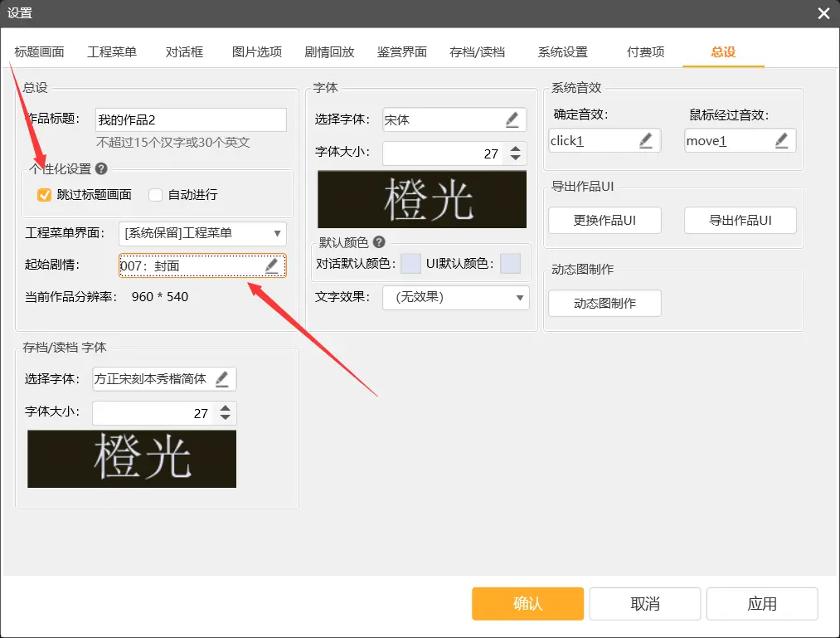Edit the 存档/读档 font 方正宋刻本秀楷简体
The image size is (840, 638).
tap(224, 379)
